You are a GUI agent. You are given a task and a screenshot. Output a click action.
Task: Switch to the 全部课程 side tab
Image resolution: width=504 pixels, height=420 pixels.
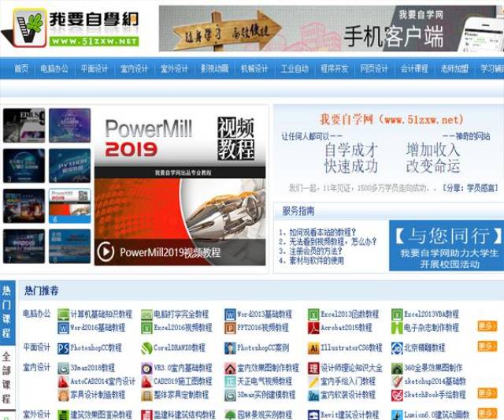coord(7,377)
